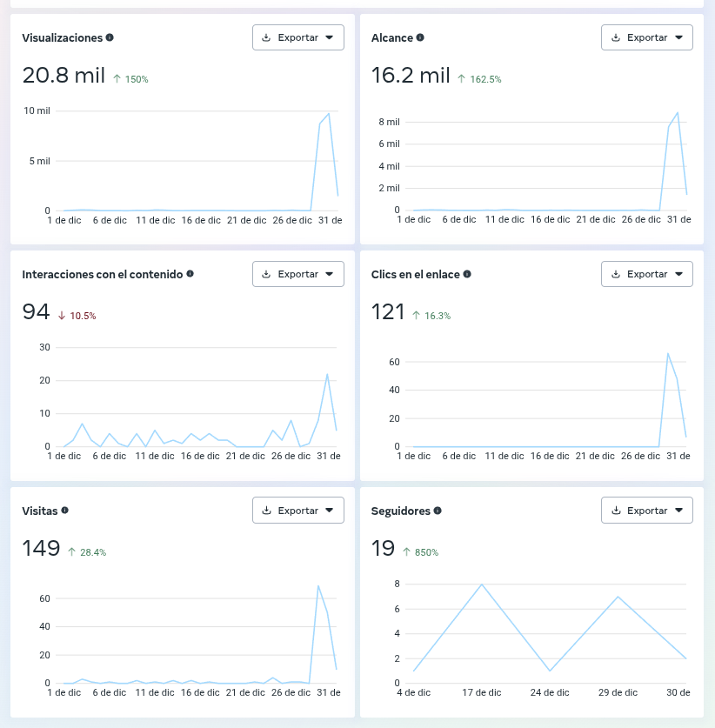Screen dimensions: 715x728
Task: Click the download icon in Visualizaciones Exportar
Action: (x=266, y=37)
